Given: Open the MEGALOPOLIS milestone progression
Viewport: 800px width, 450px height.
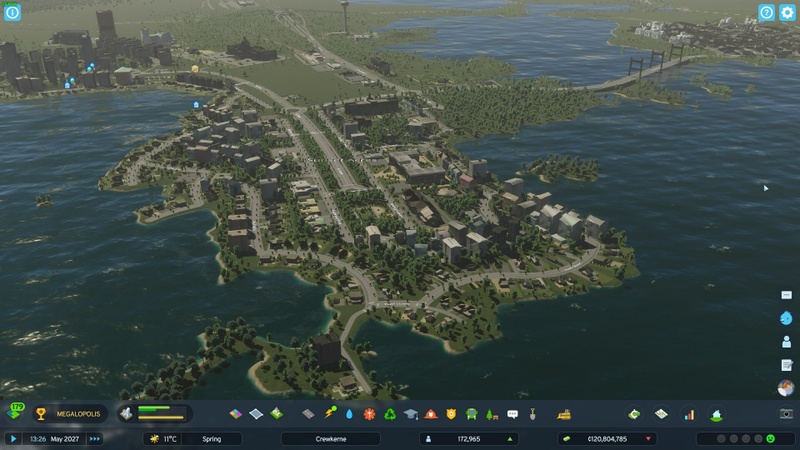Looking at the screenshot, I should pos(70,414).
